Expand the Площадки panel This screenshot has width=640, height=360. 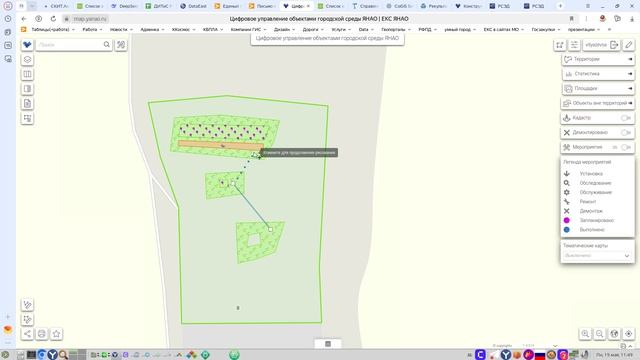(598, 89)
